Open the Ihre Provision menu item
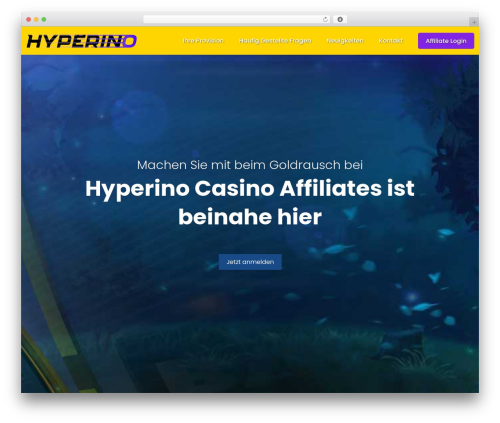The width and height of the screenshot is (500, 423). 203,41
